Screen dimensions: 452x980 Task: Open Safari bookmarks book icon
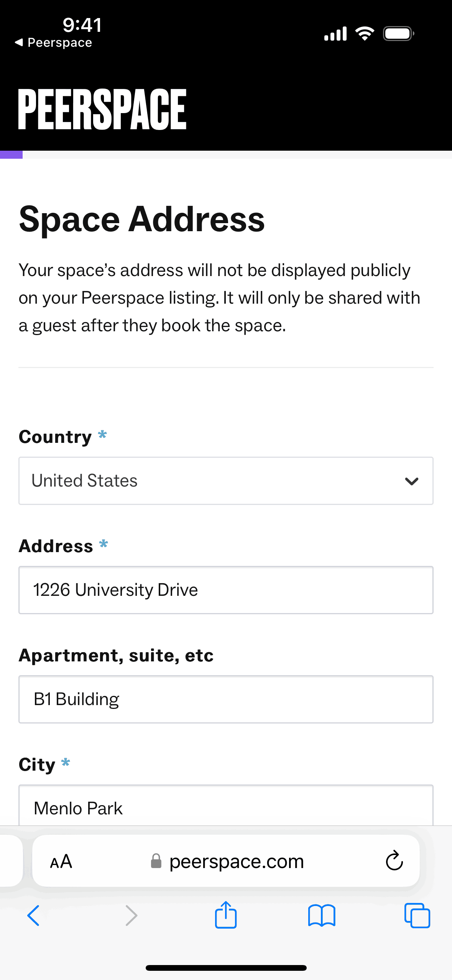point(322,916)
